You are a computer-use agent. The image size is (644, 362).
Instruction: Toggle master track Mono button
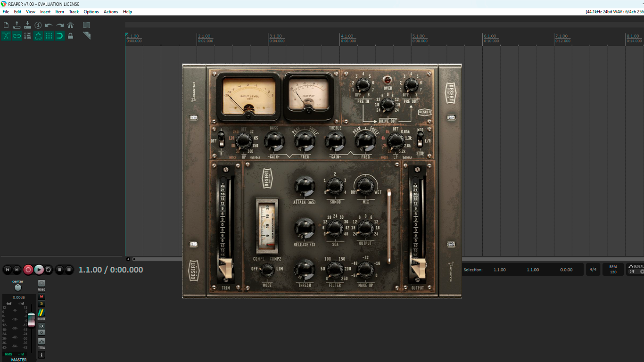coord(41,284)
